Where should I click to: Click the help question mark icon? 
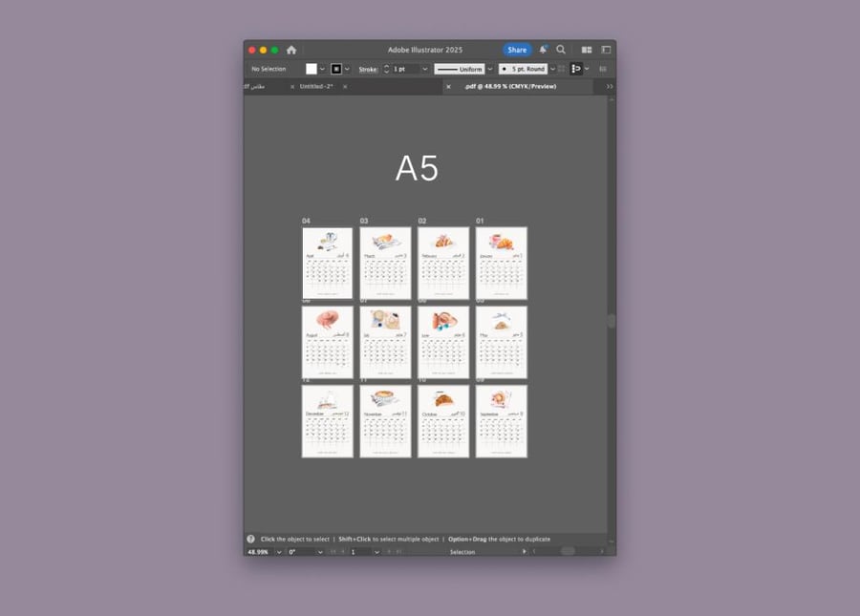point(250,539)
